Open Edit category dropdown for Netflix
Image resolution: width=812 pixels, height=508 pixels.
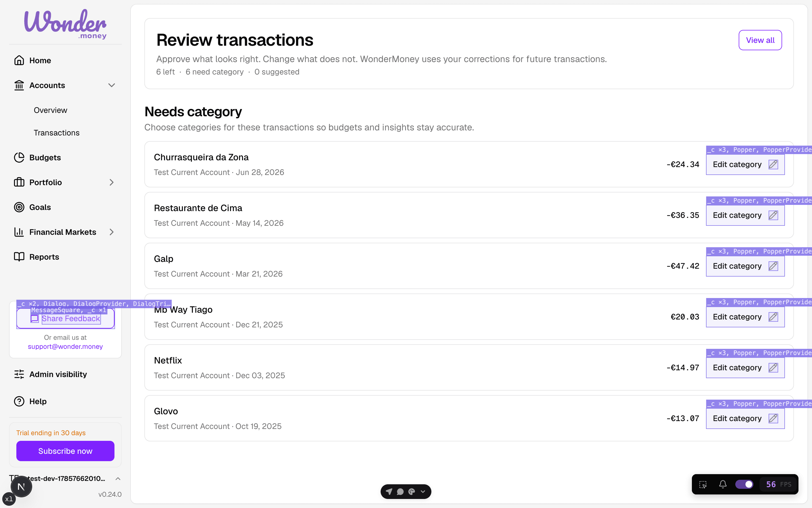click(x=745, y=367)
